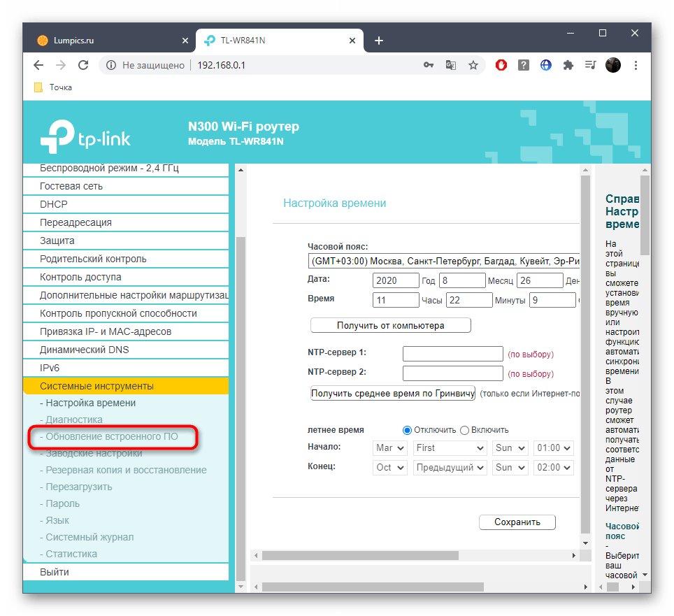This screenshot has width=674, height=616.
Task: Open a new tab with the plus button
Action: pos(379,41)
